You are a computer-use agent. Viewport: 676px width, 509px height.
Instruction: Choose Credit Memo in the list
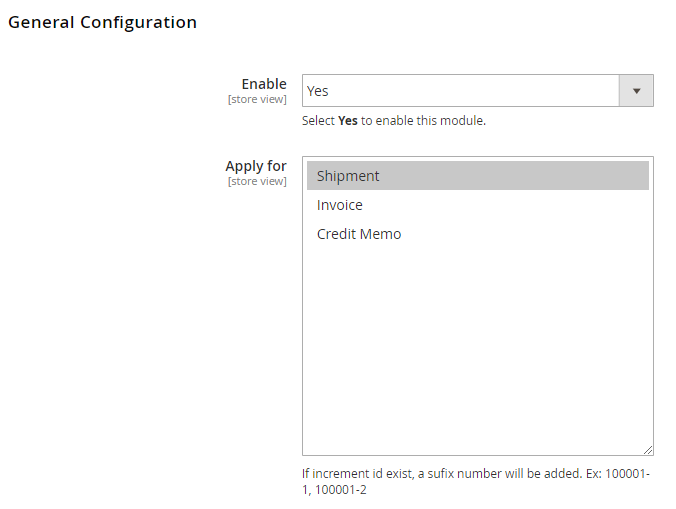coord(359,234)
